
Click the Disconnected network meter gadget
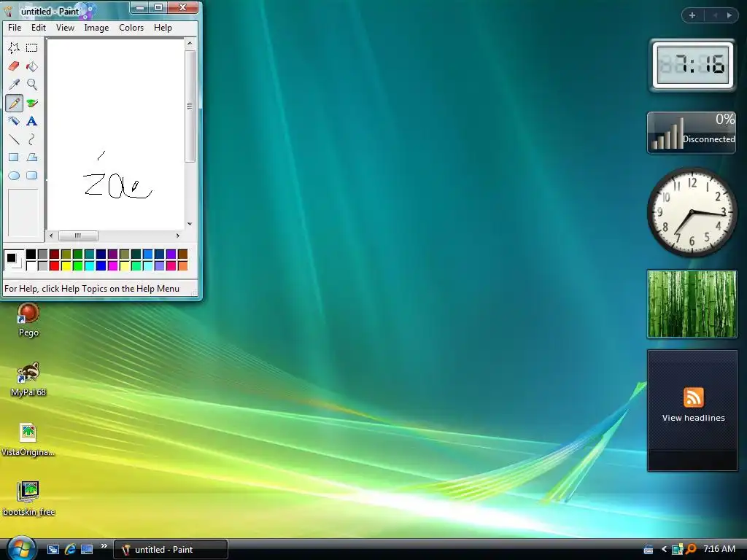(692, 133)
